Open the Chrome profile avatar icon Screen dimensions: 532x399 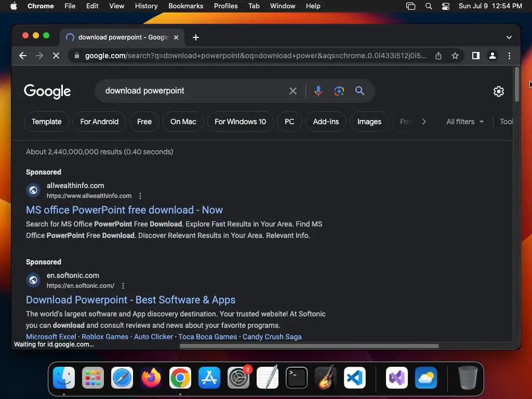click(493, 56)
